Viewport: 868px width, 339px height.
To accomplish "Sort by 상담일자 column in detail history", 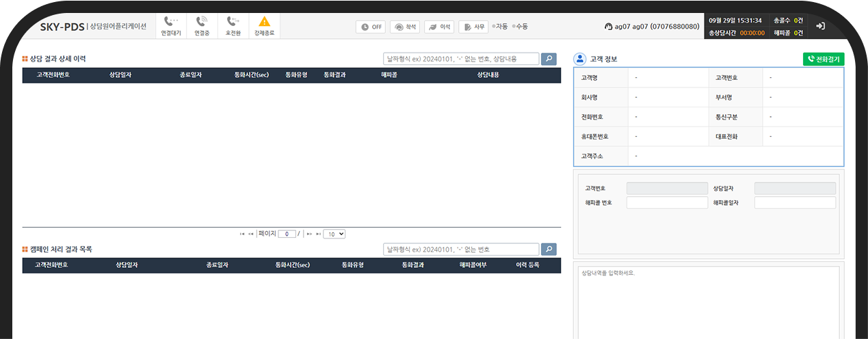I will (x=122, y=75).
